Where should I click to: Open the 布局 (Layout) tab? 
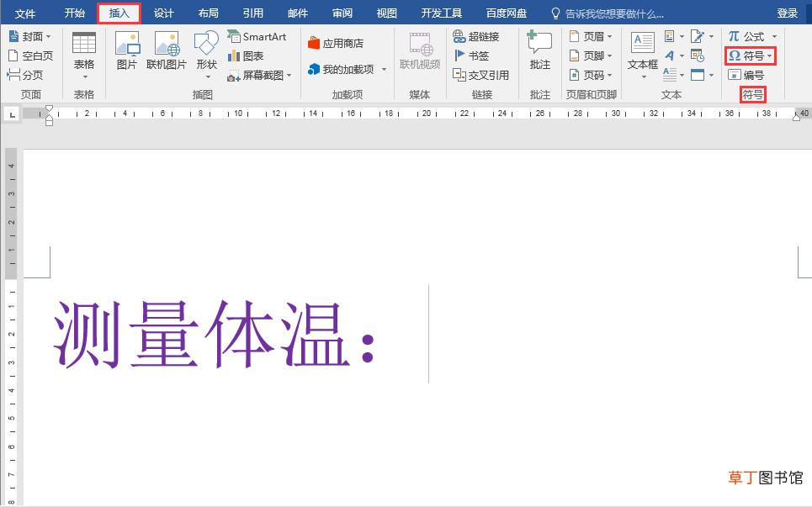click(x=208, y=13)
